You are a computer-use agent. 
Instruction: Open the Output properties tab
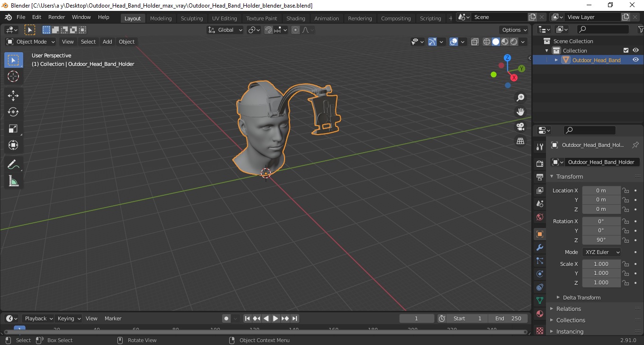(x=539, y=177)
